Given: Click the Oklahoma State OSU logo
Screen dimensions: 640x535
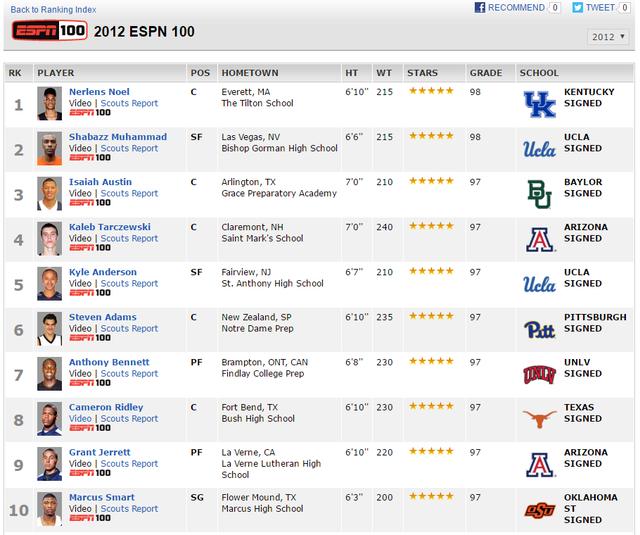Looking at the screenshot, I should [540, 510].
